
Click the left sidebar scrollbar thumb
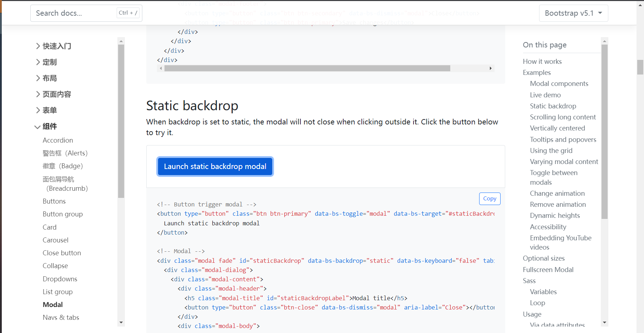coord(121,121)
